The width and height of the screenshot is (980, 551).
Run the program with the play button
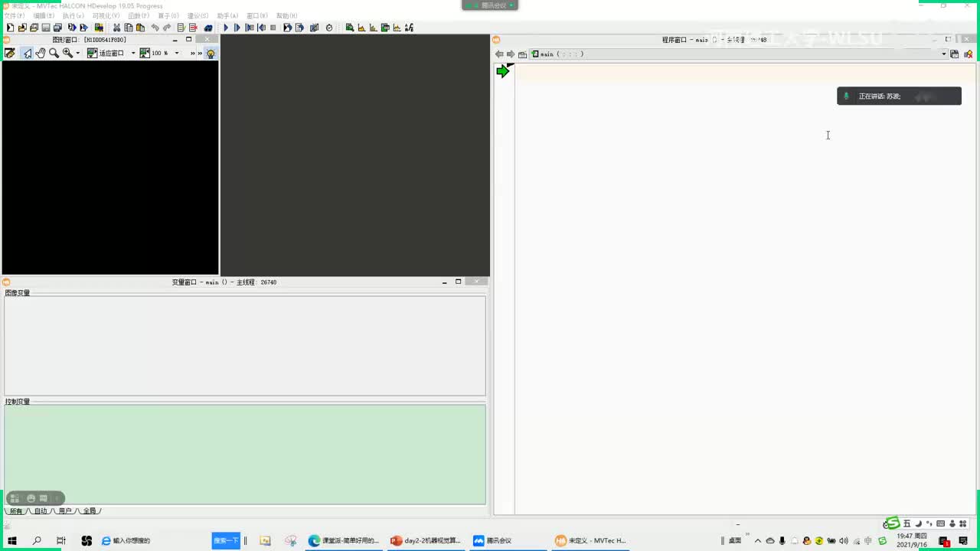[226, 28]
